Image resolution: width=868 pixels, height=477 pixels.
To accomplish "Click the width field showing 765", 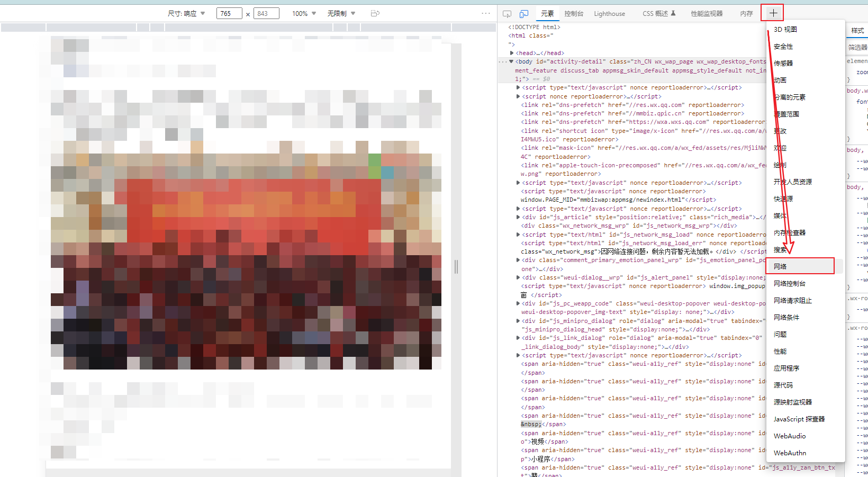I will point(229,13).
